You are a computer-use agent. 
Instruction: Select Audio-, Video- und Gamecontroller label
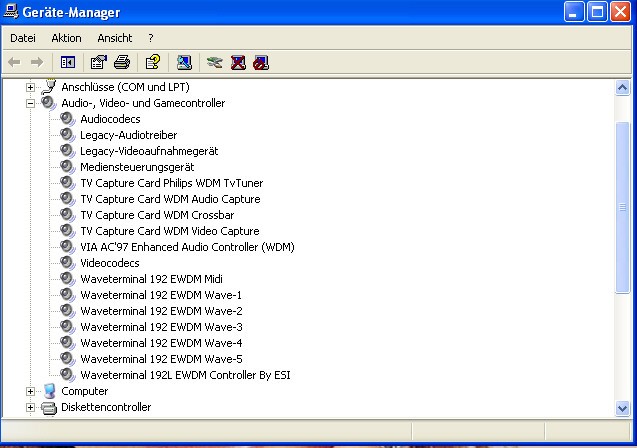point(143,103)
